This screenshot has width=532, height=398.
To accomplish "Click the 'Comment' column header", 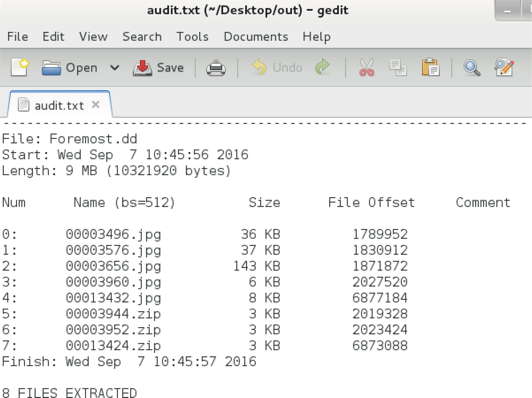I will point(483,202).
